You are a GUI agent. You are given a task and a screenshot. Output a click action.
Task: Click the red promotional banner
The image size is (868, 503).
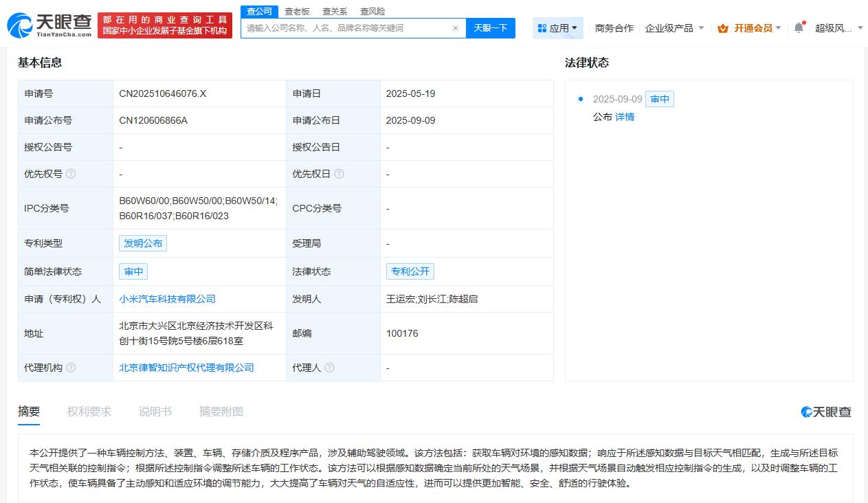(165, 25)
